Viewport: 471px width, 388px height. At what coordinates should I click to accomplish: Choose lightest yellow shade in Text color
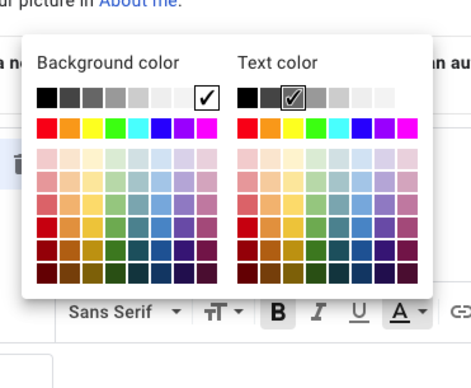293,159
